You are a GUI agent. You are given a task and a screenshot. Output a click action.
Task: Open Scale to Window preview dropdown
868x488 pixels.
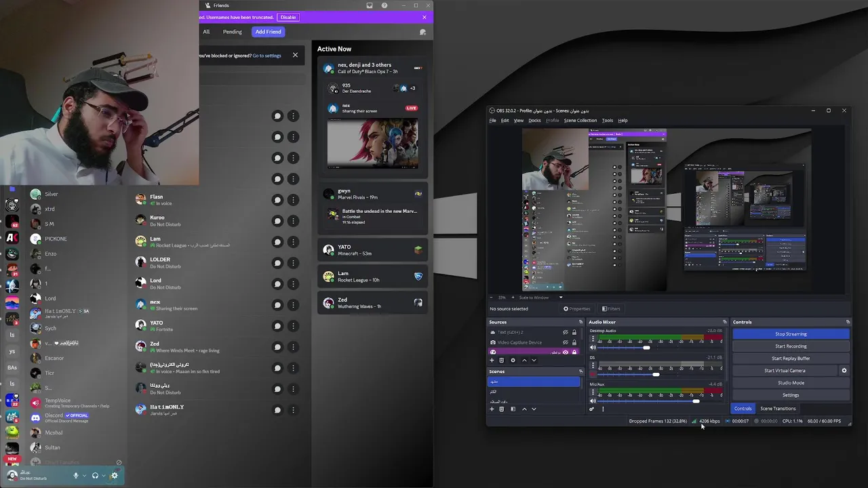click(x=561, y=298)
